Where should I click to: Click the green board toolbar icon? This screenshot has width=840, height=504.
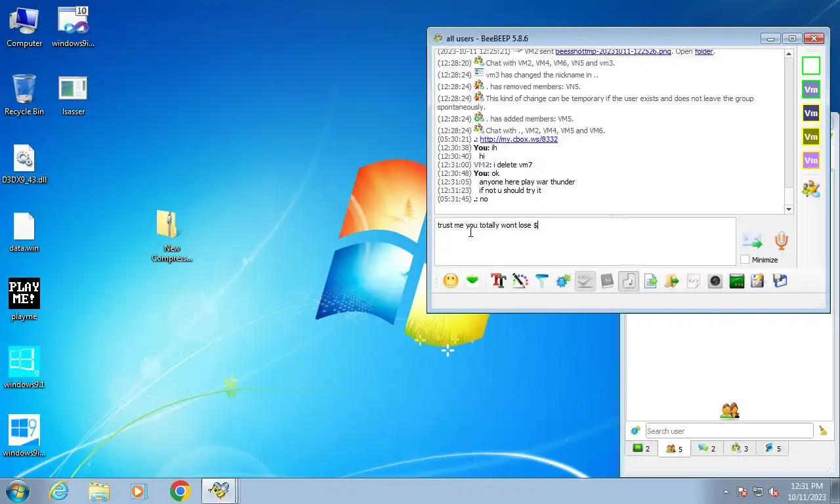point(736,281)
